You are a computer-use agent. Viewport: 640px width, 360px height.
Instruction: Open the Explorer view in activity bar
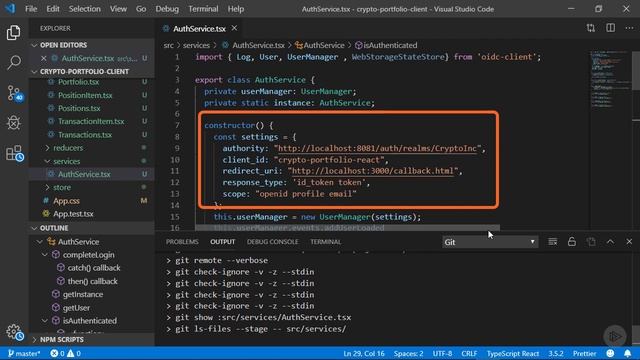point(13,33)
